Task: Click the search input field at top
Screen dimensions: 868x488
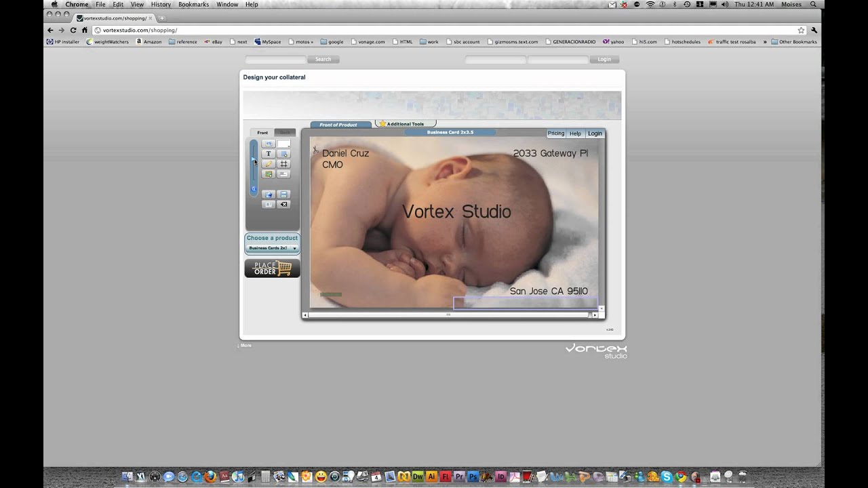Action: click(275, 60)
